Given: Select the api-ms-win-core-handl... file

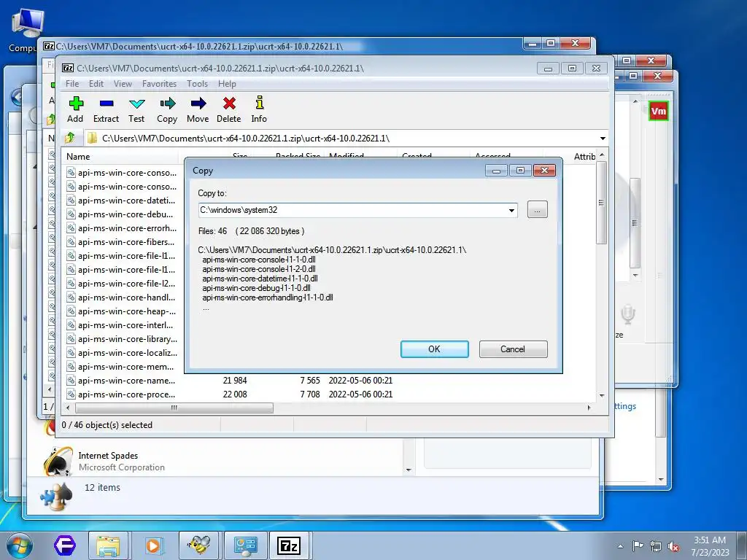Looking at the screenshot, I should [x=121, y=297].
